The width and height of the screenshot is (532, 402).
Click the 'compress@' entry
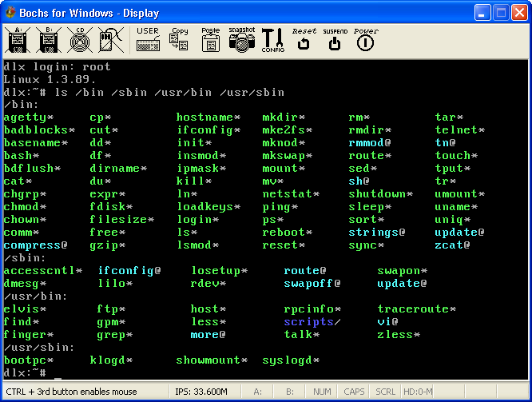pos(36,245)
